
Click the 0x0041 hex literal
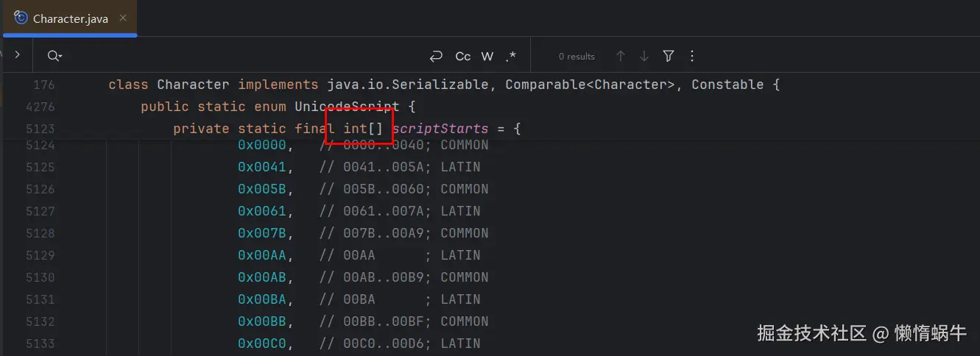click(x=261, y=167)
